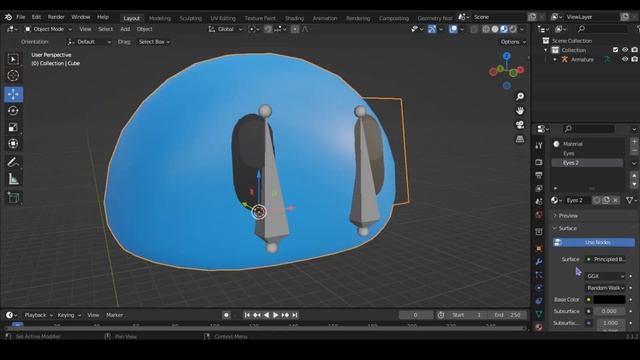Open Options dropdown in viewport header
This screenshot has width=640, height=360.
(513, 42)
